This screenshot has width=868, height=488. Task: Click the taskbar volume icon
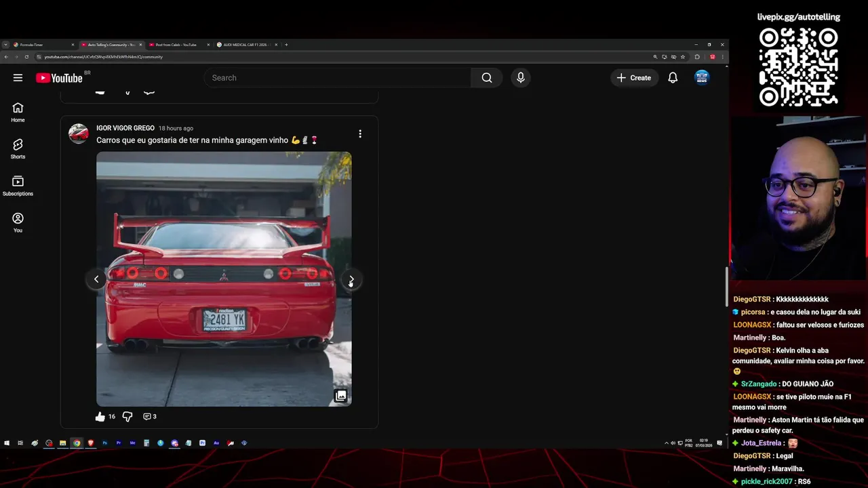coord(673,443)
